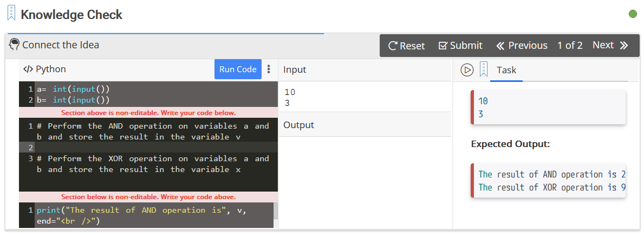Image resolution: width=644 pixels, height=235 pixels.
Task: Click the Connect the Idea label
Action: pos(61,45)
